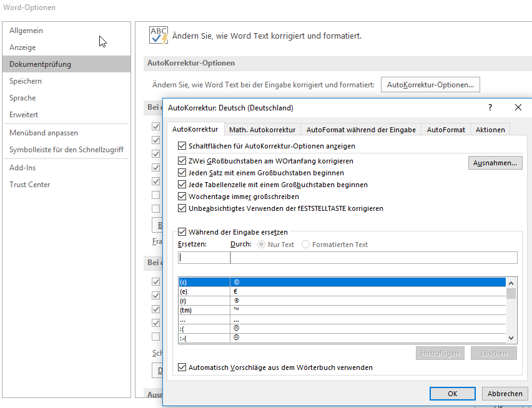The height and width of the screenshot is (408, 532).
Task: Select the (r) registered replacement row
Action: [x=342, y=301]
